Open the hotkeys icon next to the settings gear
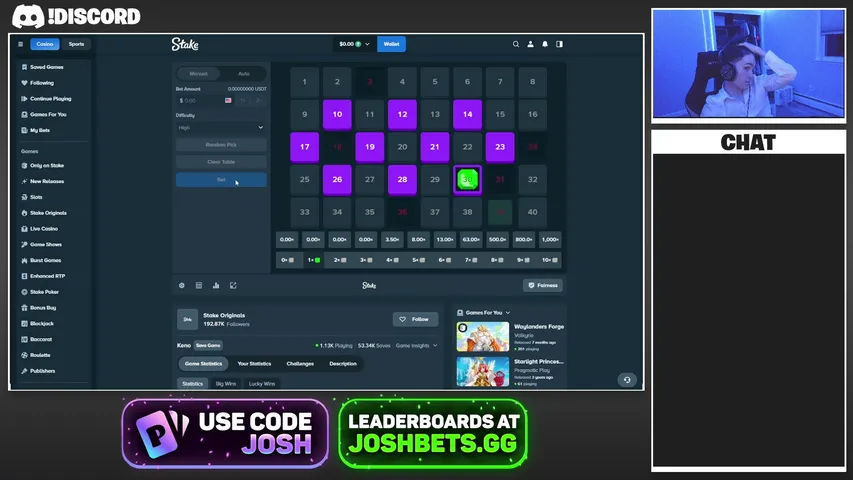The height and width of the screenshot is (480, 853). click(199, 285)
